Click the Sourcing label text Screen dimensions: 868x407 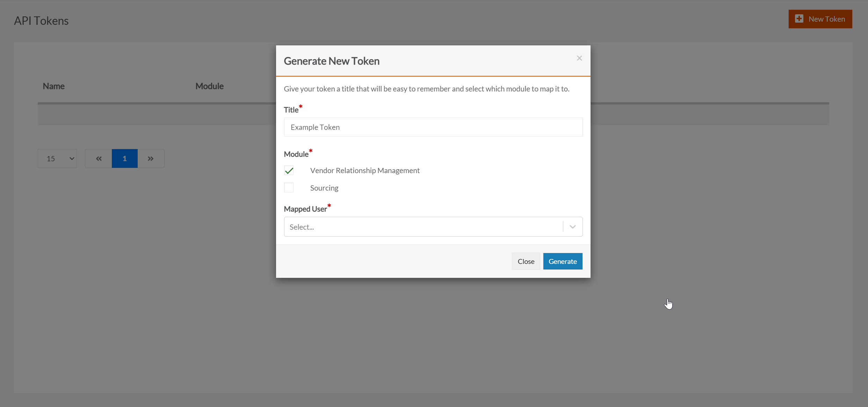click(x=324, y=188)
